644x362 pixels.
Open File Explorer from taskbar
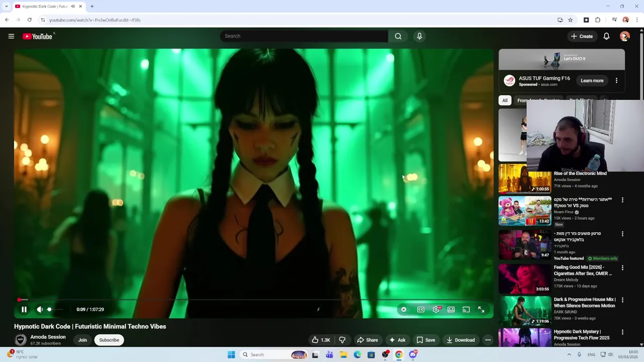(x=343, y=354)
